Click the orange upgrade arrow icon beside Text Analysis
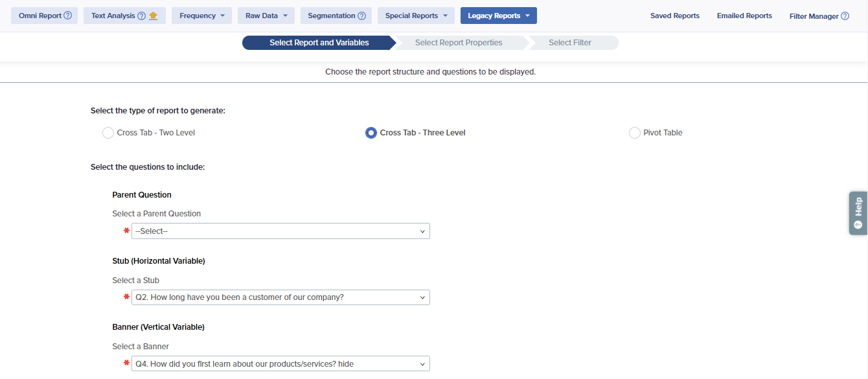 click(x=154, y=16)
